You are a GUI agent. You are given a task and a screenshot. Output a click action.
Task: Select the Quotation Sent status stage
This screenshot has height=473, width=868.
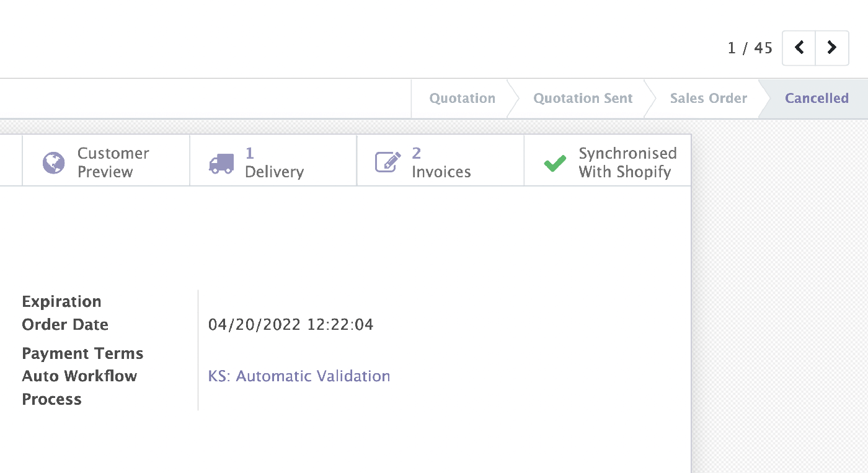point(583,99)
